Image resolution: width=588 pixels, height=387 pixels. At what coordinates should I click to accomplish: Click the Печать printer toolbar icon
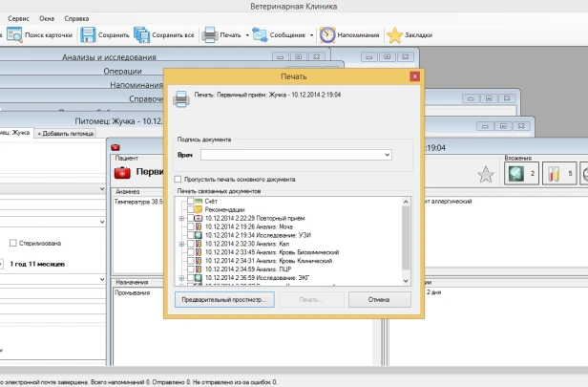(x=210, y=35)
